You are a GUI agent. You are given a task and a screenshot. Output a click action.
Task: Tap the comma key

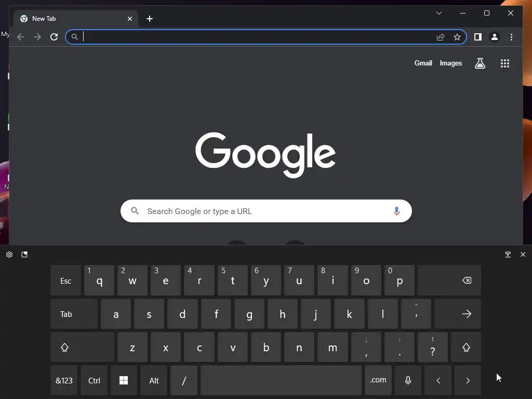tap(366, 347)
